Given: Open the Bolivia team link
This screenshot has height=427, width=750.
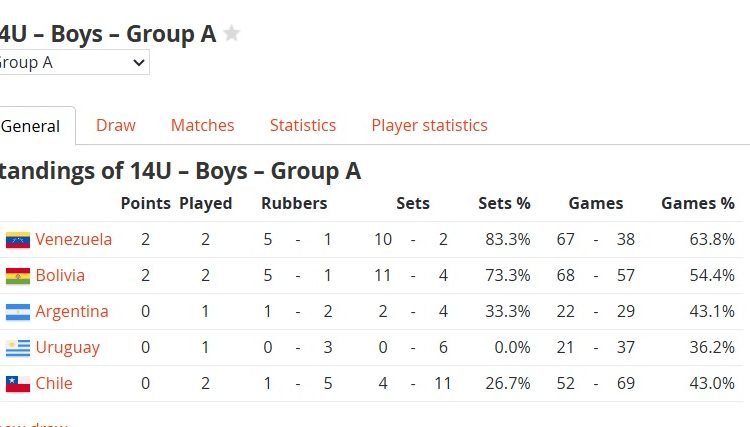Looking at the screenshot, I should [x=60, y=276].
